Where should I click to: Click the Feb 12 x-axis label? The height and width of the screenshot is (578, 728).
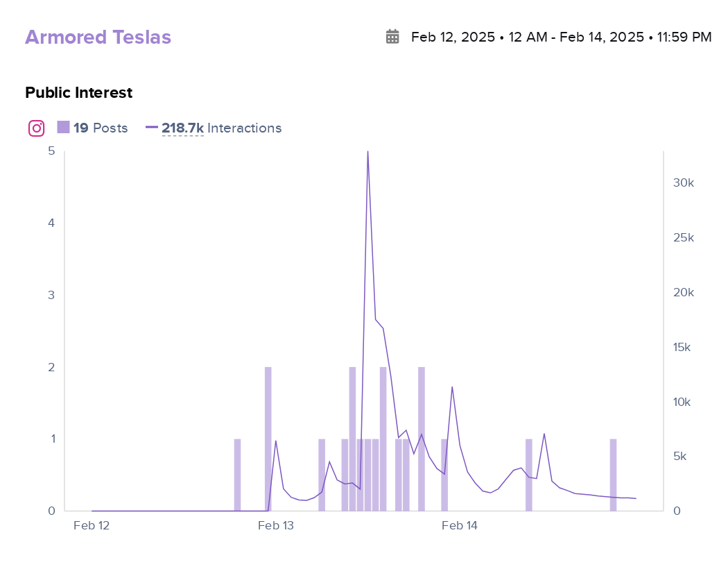point(92,526)
